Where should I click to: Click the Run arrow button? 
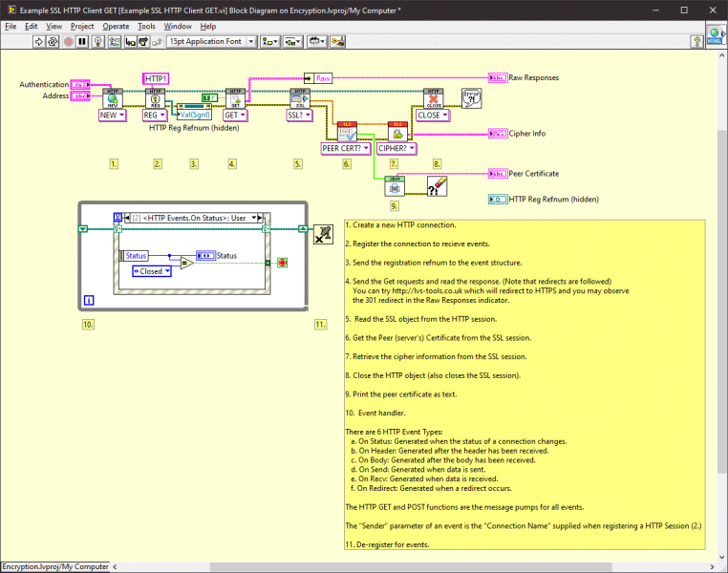pyautogui.click(x=39, y=42)
